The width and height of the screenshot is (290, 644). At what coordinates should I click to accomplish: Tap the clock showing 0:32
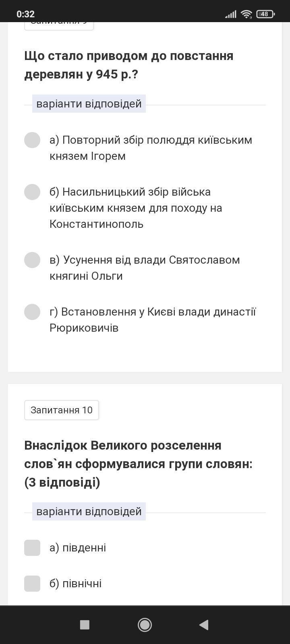pos(25,14)
